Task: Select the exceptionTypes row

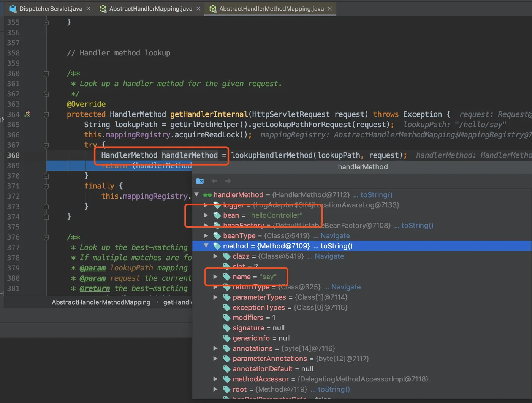Action: (362, 307)
